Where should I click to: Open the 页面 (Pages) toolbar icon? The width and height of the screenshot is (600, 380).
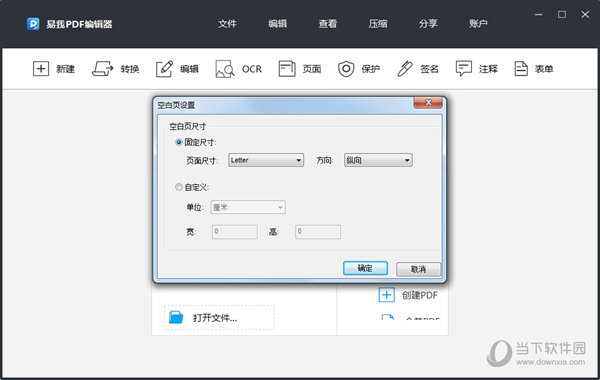[287, 69]
